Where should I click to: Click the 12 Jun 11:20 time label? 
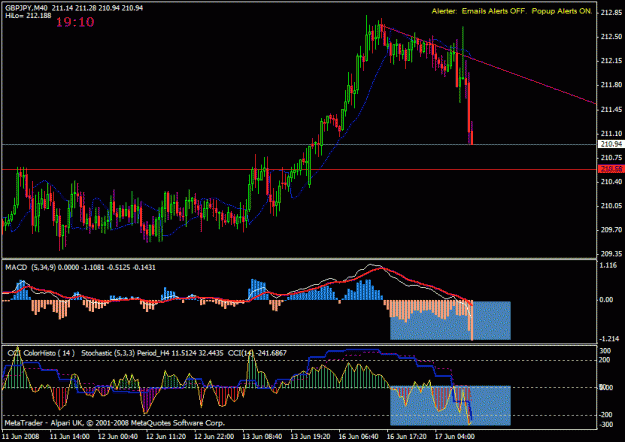[166, 436]
